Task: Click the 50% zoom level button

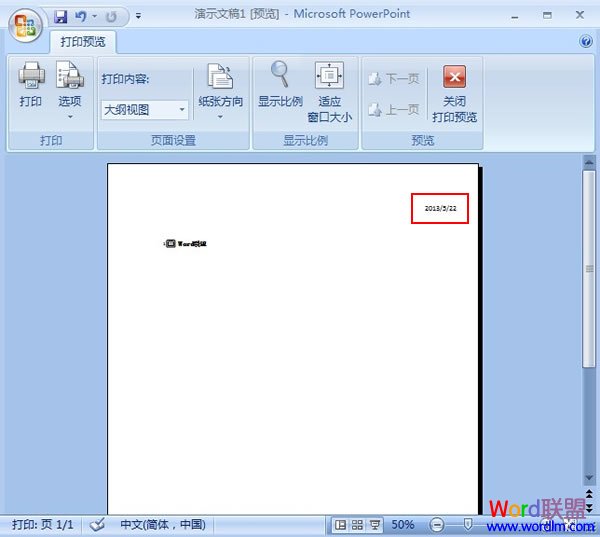Action: pos(403,524)
